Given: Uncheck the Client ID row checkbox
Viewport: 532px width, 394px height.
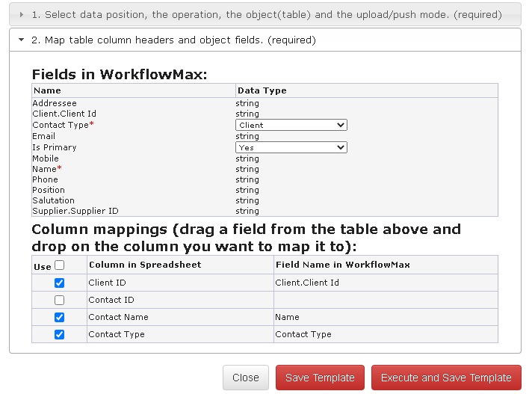Looking at the screenshot, I should (x=60, y=283).
